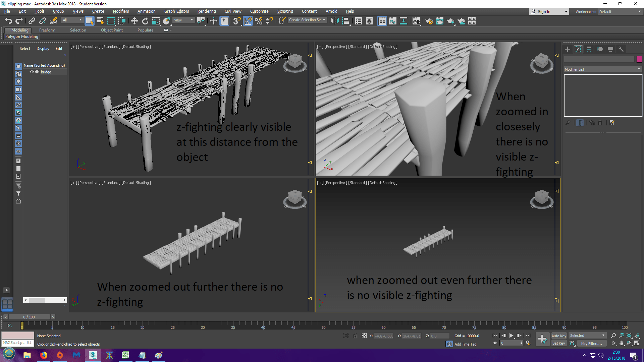Click the Key Filters button
This screenshot has height=362, width=644.
pos(591,343)
